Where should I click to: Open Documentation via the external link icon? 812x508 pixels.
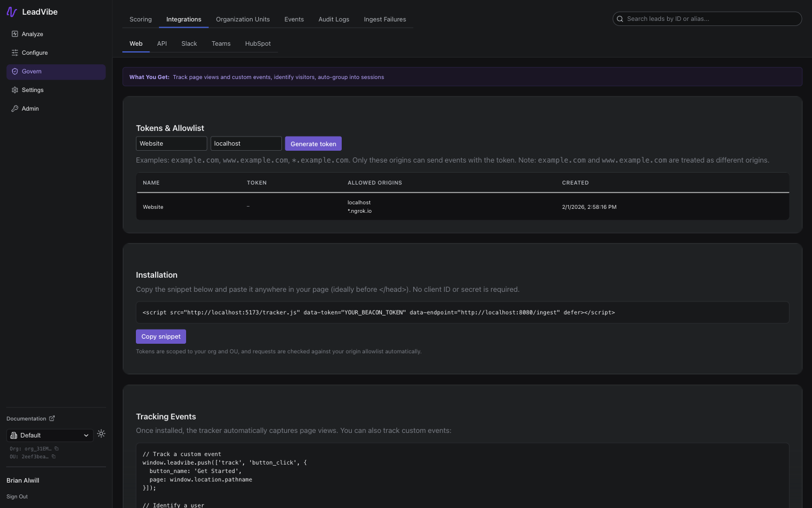(52, 418)
